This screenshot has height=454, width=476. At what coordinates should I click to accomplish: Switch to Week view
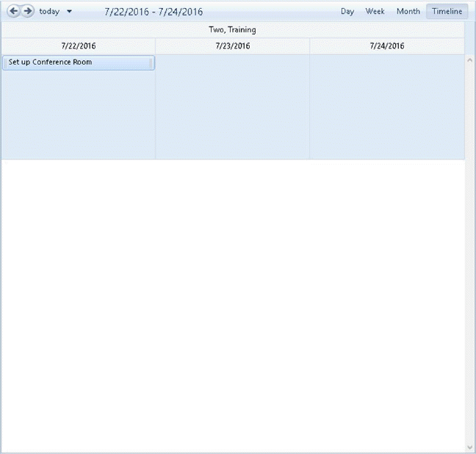[x=375, y=12]
